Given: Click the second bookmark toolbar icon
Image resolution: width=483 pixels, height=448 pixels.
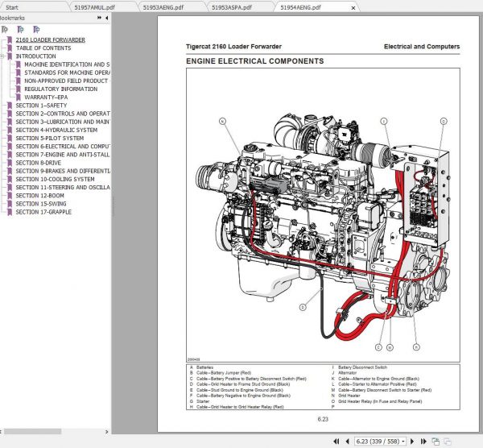Looking at the screenshot, I should [20, 30].
